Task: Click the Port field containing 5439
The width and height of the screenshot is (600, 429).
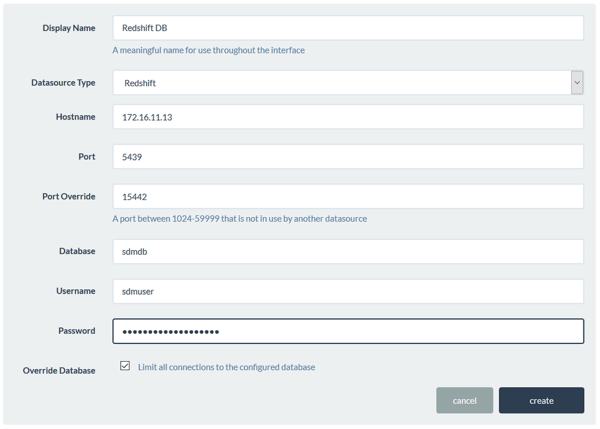Action: pyautogui.click(x=348, y=157)
